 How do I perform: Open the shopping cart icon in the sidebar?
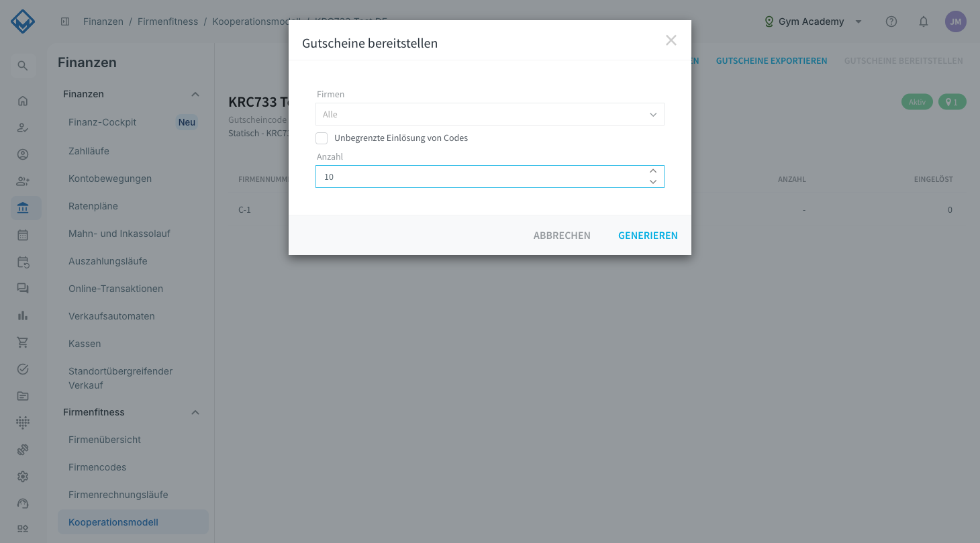tap(23, 342)
